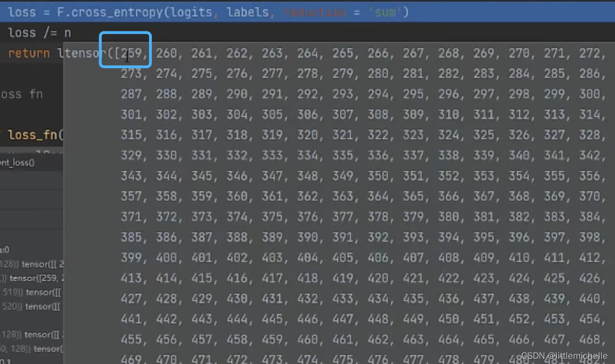Click the 'sum' string literal
Viewport: 615px width, 364px height.
(385, 12)
